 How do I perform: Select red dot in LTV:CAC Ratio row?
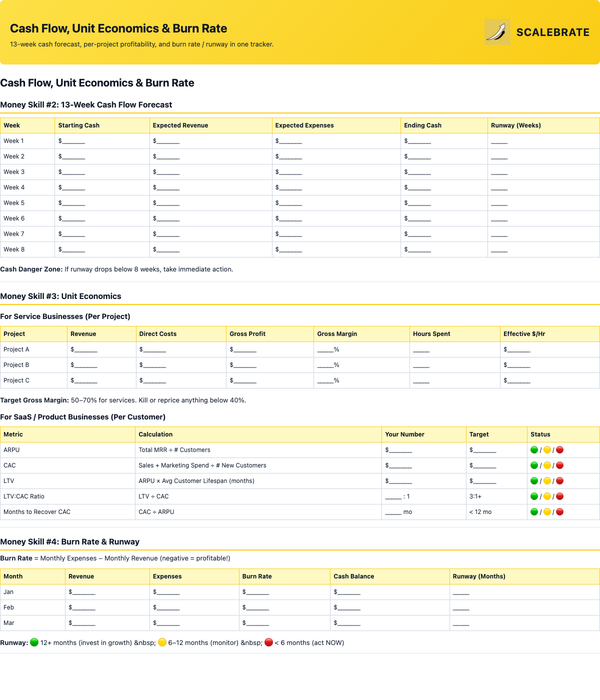(x=560, y=496)
